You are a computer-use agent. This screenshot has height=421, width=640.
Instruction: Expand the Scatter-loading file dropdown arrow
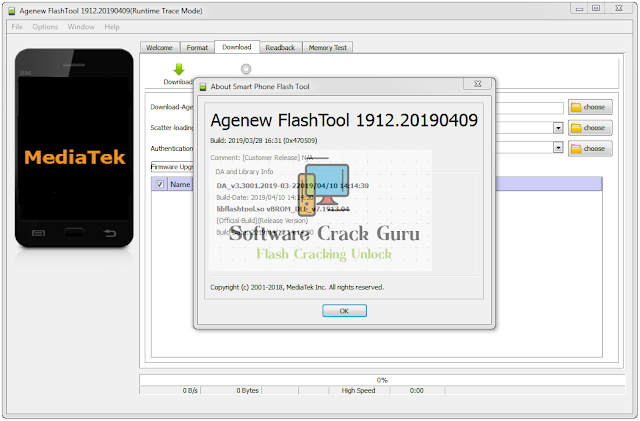coord(558,128)
